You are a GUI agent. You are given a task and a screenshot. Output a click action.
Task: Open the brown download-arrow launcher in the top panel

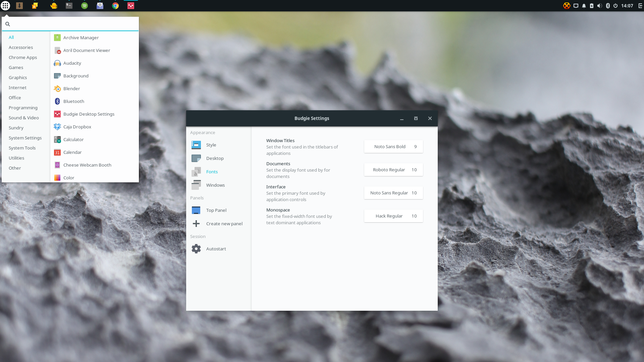pos(19,6)
